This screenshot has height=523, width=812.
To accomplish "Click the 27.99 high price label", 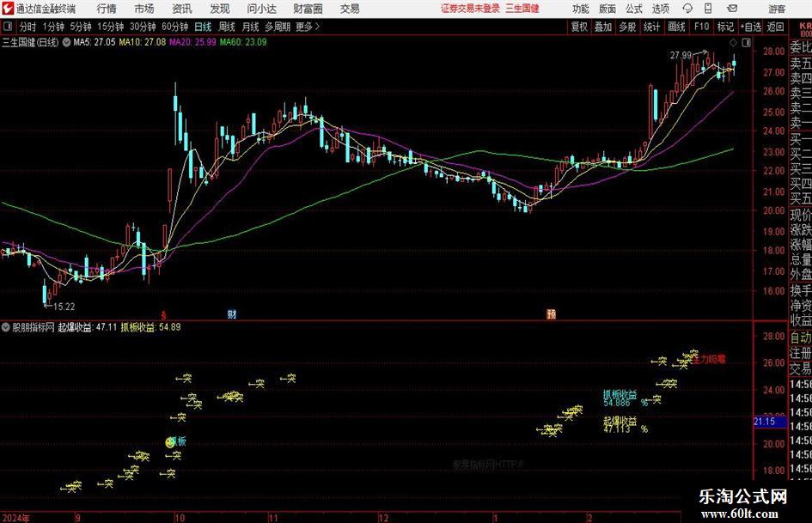I will pyautogui.click(x=681, y=55).
